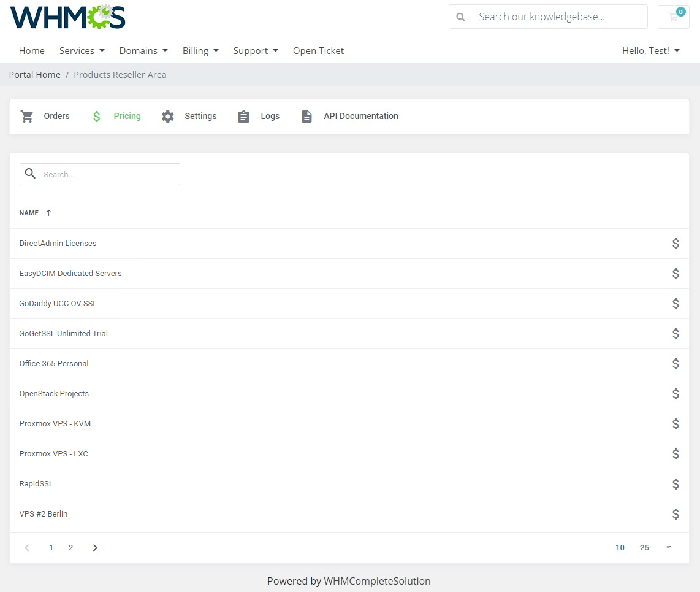
Task: Click Open Ticket in the navigation
Action: [318, 50]
